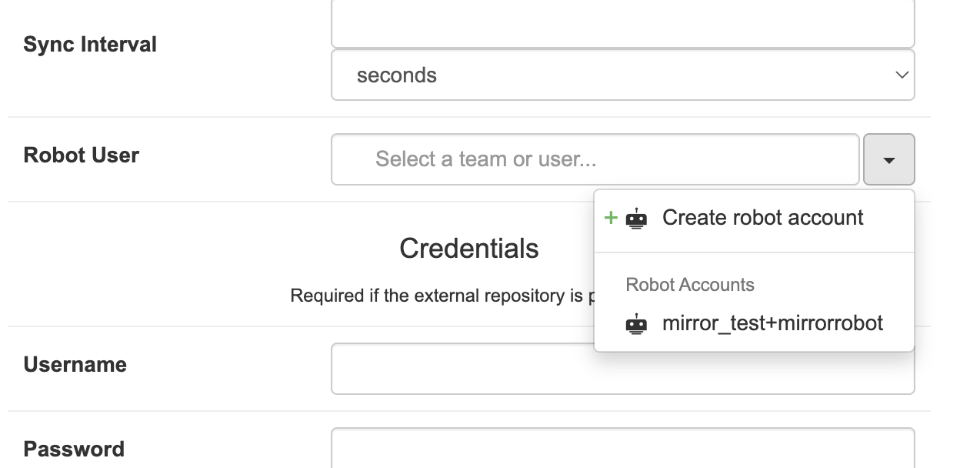Focus the Select a team or user field
Viewport: 980px width, 468px height.
pyautogui.click(x=595, y=159)
